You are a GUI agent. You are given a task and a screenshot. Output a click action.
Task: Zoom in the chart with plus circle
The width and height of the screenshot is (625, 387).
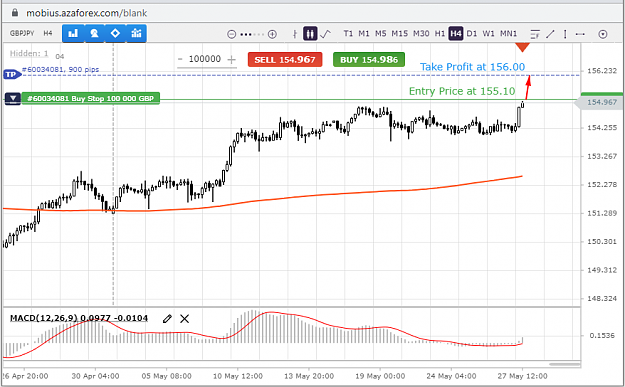(272, 34)
